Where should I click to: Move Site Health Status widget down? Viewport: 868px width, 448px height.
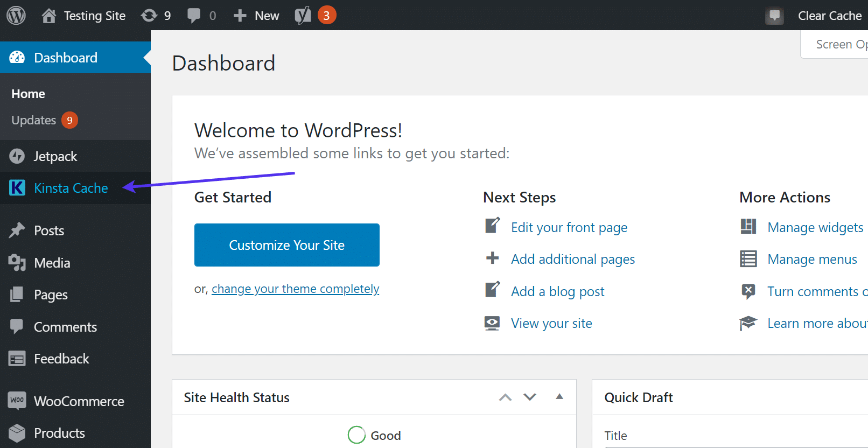tap(530, 397)
